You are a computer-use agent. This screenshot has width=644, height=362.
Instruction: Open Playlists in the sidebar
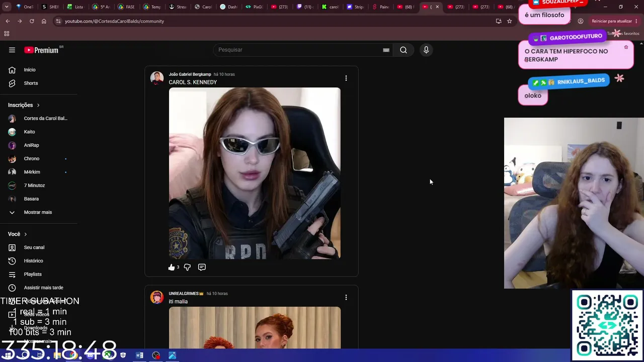pyautogui.click(x=38, y=274)
